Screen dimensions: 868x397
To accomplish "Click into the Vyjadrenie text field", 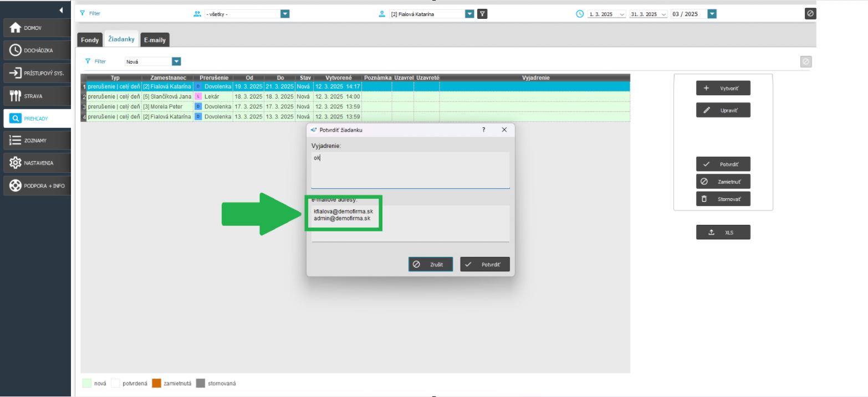I will tap(410, 170).
